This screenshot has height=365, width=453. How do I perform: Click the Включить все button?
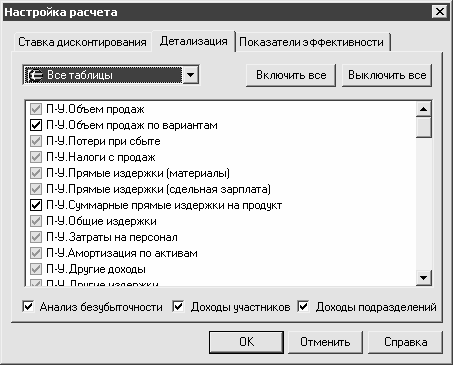pos(291,75)
